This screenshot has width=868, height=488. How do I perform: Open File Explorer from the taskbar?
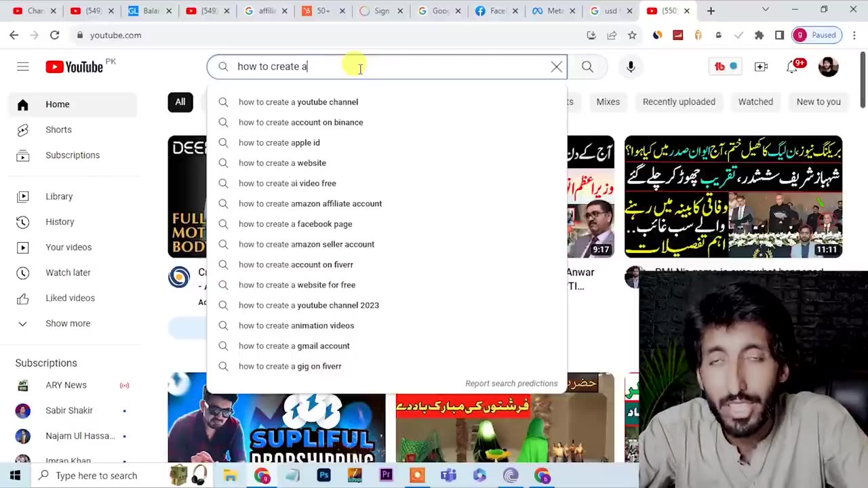click(x=230, y=475)
